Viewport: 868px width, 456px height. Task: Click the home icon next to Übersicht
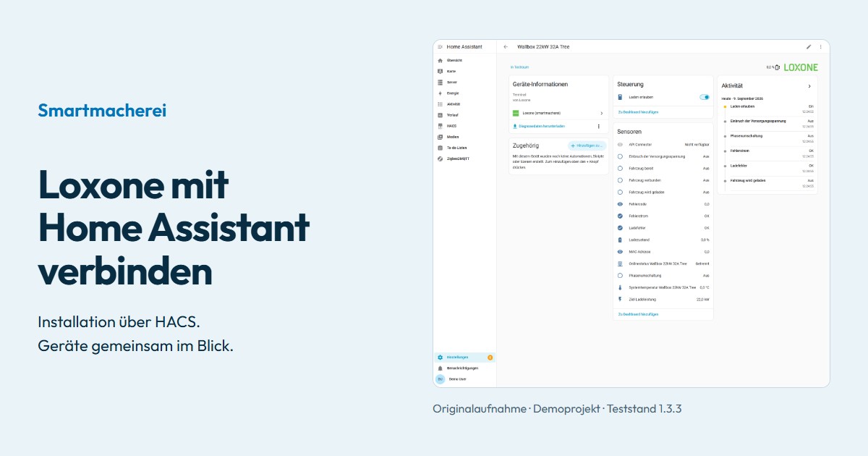click(x=440, y=60)
